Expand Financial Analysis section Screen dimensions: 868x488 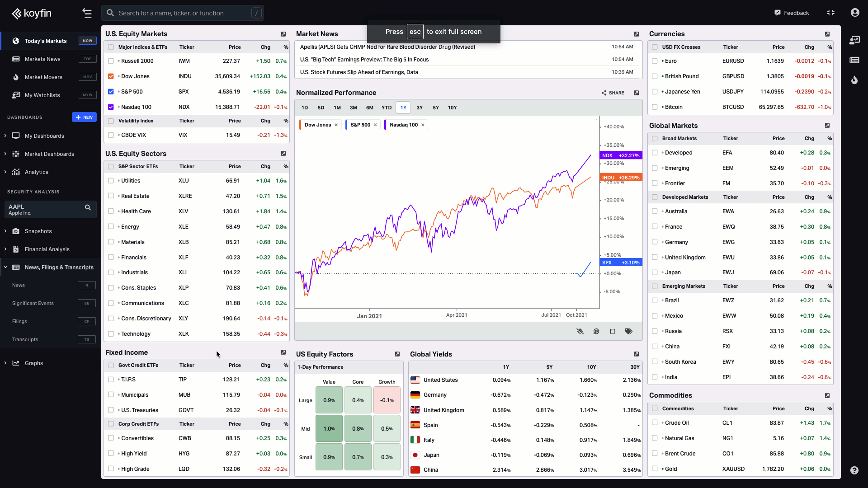[5, 249]
